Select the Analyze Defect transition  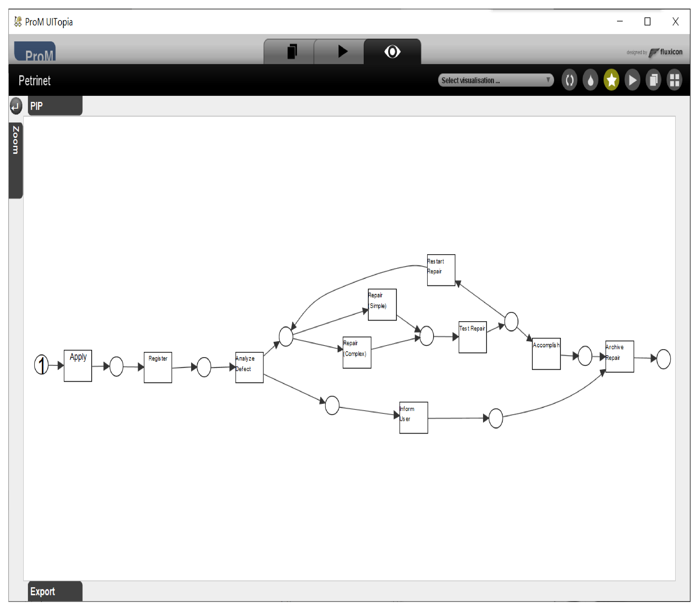250,368
